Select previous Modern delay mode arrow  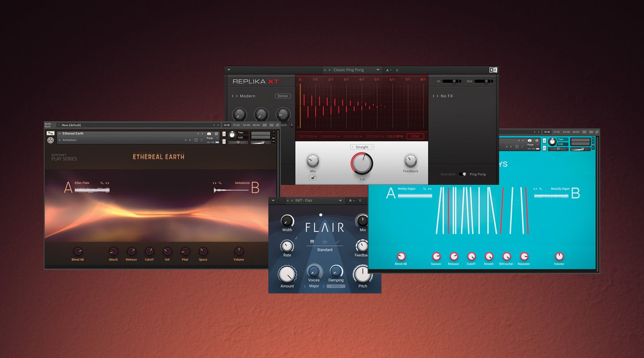(233, 96)
